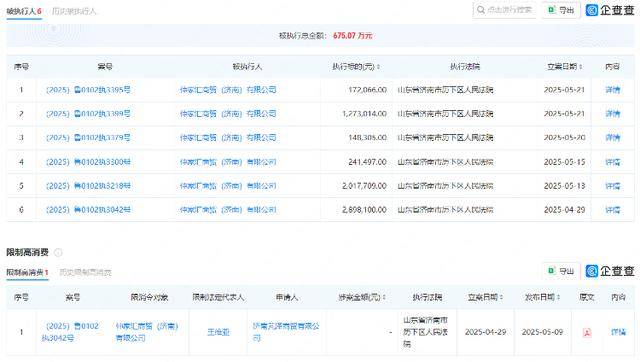Open 详情 for the 172,066.00 row
The image size is (640, 362).
[x=612, y=90]
